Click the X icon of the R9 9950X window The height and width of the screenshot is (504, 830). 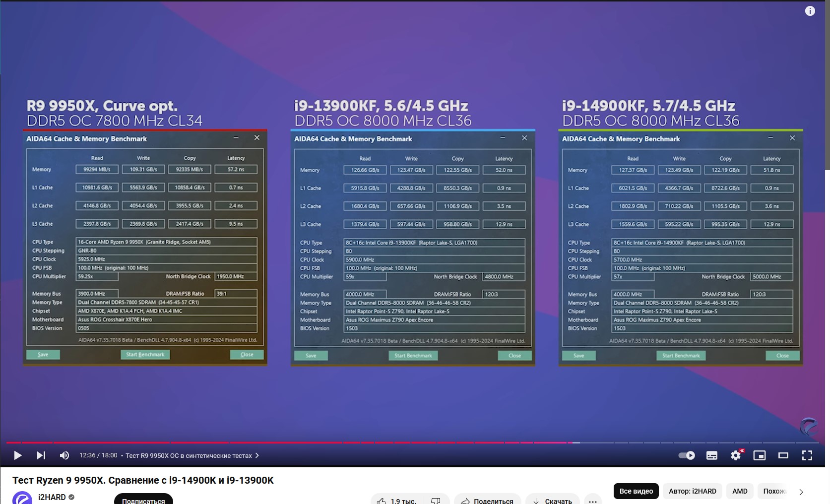[256, 138]
